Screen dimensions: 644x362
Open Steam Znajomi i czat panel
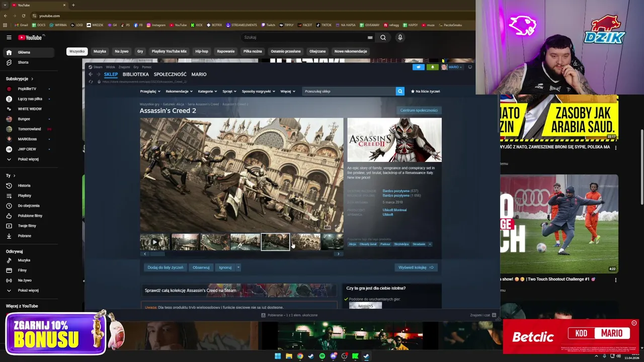[x=482, y=315]
